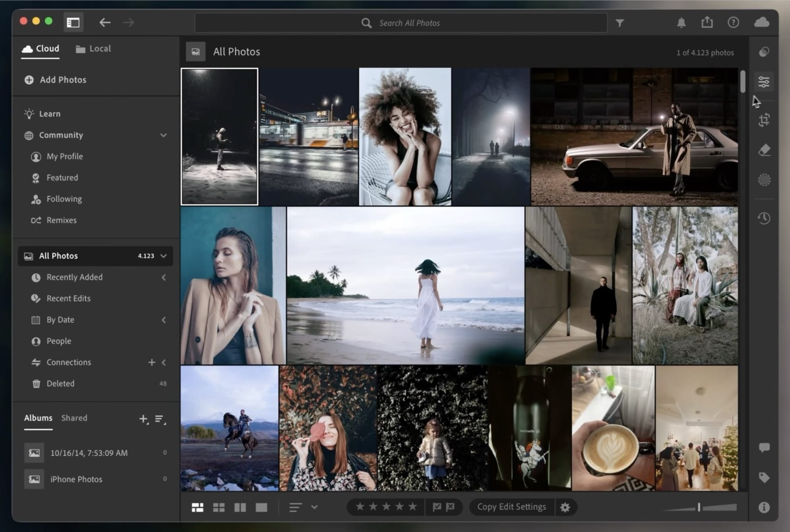790x532 pixels.
Task: Switch to square grid view
Action: click(219, 507)
